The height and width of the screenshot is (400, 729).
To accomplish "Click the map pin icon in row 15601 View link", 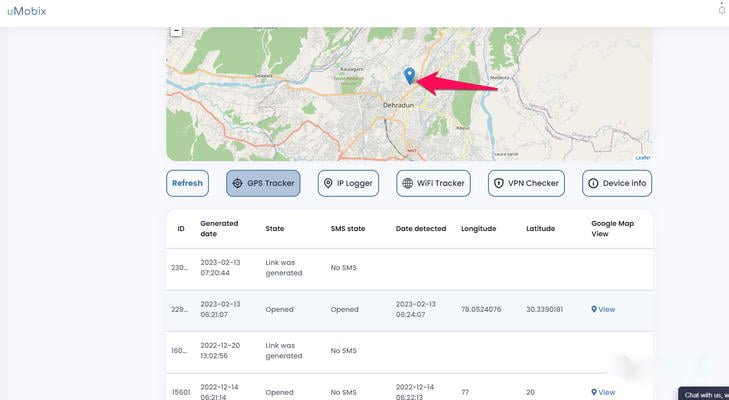I will 594,392.
